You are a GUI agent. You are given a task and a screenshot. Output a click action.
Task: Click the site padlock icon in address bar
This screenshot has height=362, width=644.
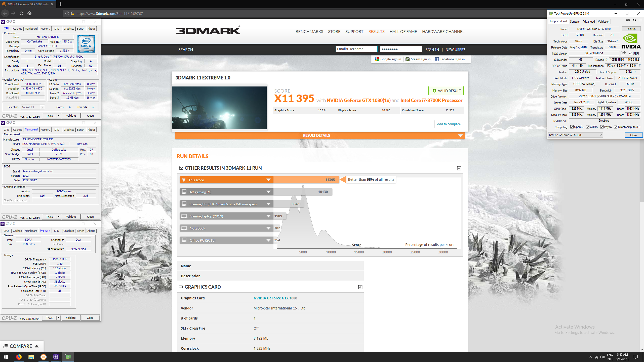click(72, 14)
